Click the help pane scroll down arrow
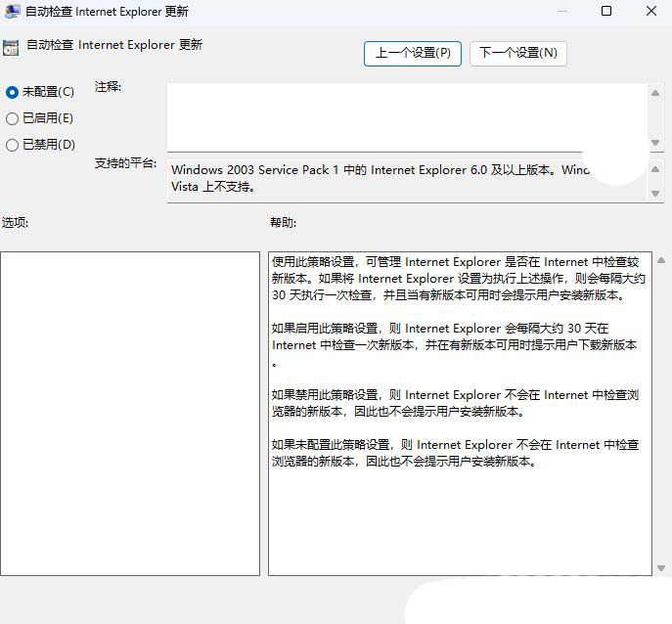The height and width of the screenshot is (624, 672). tap(661, 568)
